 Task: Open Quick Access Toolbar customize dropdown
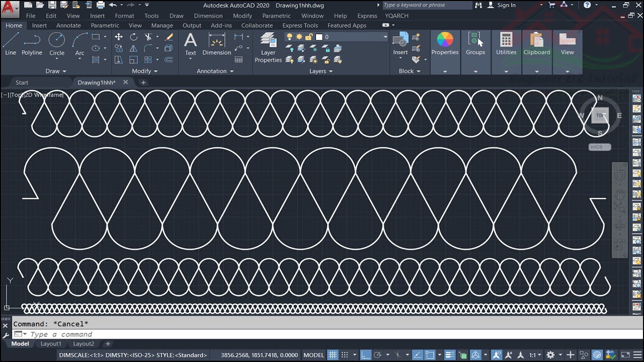point(147,5)
